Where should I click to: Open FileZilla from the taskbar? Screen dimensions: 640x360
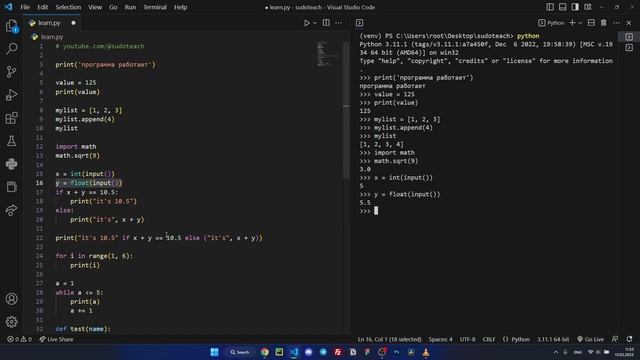[x=338, y=352]
